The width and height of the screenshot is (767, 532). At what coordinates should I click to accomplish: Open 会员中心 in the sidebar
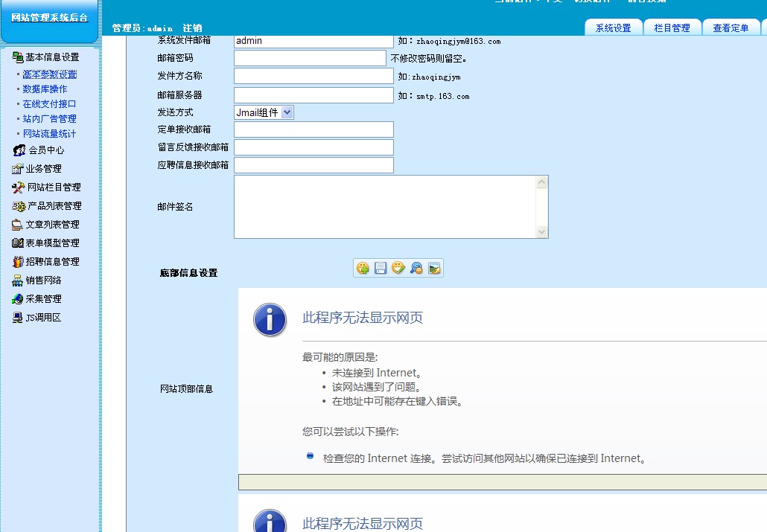(46, 150)
